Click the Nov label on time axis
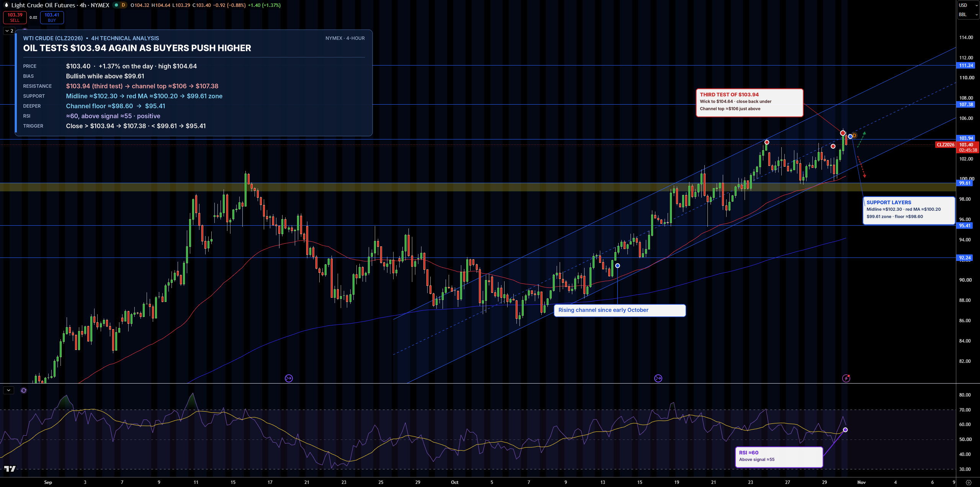Viewport: 980px width, 487px height. 861,482
